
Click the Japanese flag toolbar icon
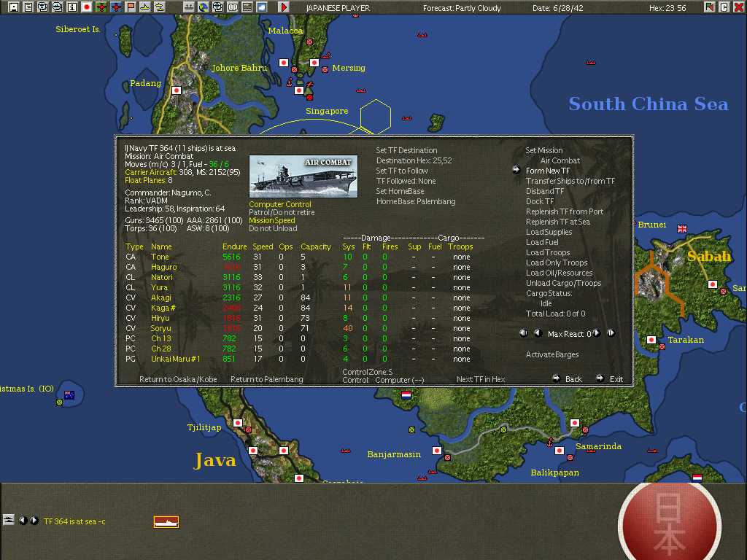87,7
